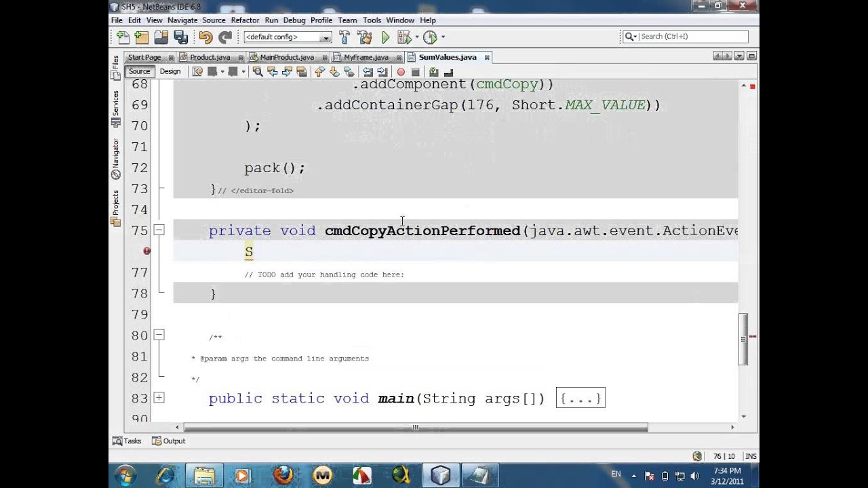The width and height of the screenshot is (868, 488).
Task: Run the project with the green play icon
Action: point(386,37)
